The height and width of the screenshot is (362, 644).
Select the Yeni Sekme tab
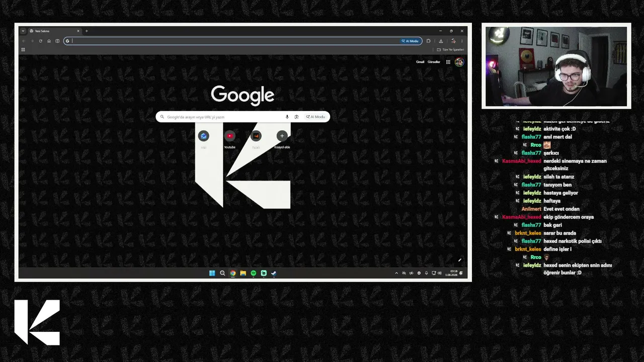click(54, 31)
